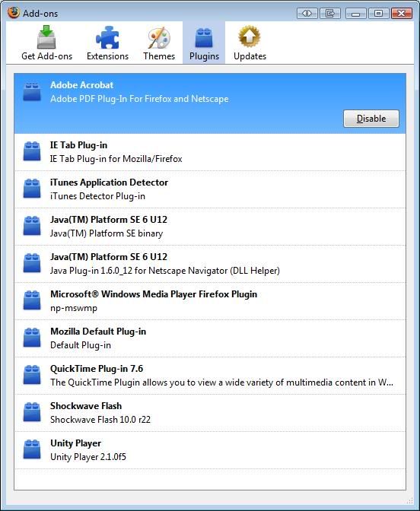
Task: Click the left-right arrows title bar button
Action: (307, 14)
